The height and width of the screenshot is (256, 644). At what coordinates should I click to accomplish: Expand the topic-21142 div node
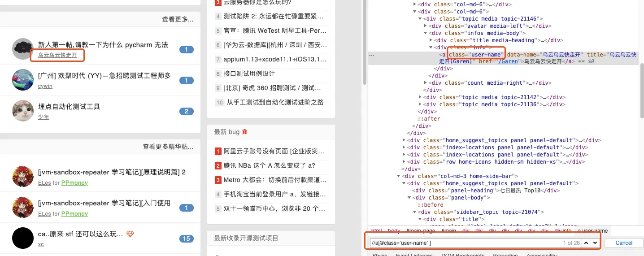(420, 97)
